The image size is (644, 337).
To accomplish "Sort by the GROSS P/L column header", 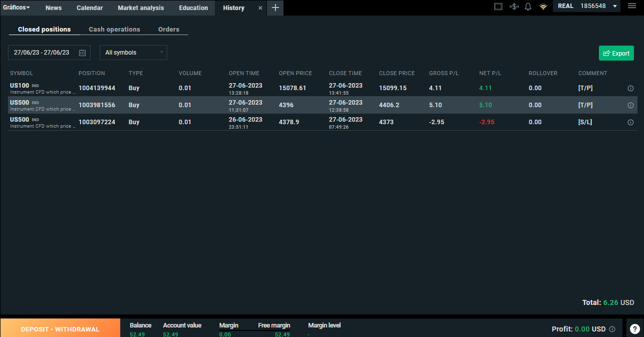I will pos(444,73).
